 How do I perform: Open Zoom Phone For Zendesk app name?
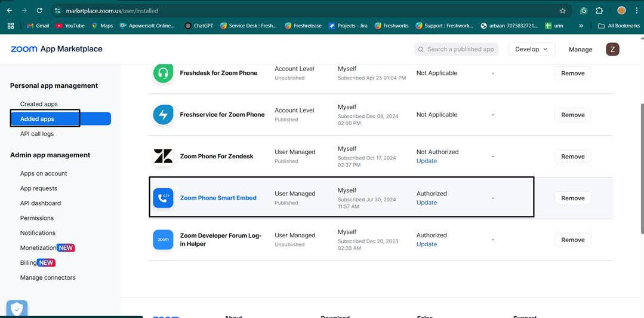pyautogui.click(x=217, y=157)
